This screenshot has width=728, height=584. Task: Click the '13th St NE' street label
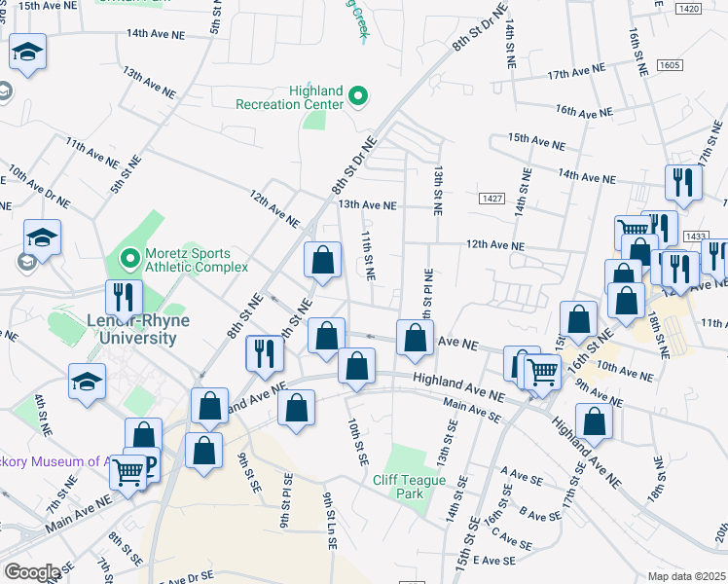(437, 191)
